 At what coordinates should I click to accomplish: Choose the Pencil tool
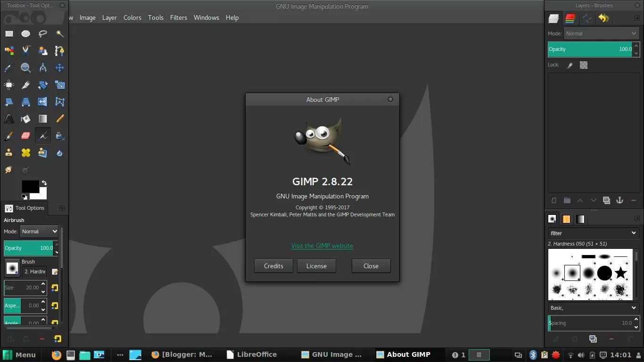tap(60, 119)
